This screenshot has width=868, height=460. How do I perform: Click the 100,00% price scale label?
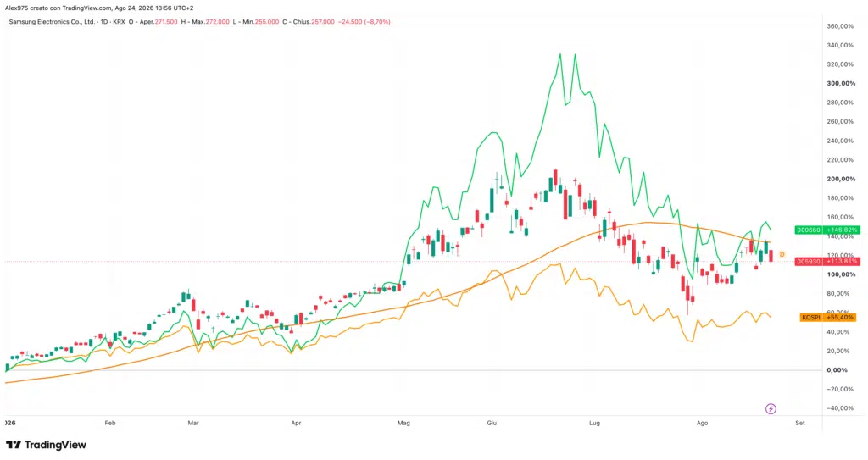[841, 274]
